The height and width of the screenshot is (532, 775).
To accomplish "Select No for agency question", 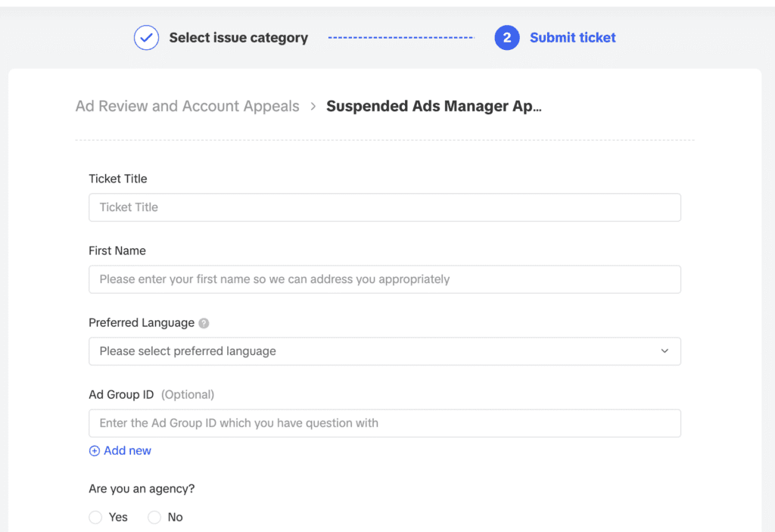I will (x=154, y=518).
